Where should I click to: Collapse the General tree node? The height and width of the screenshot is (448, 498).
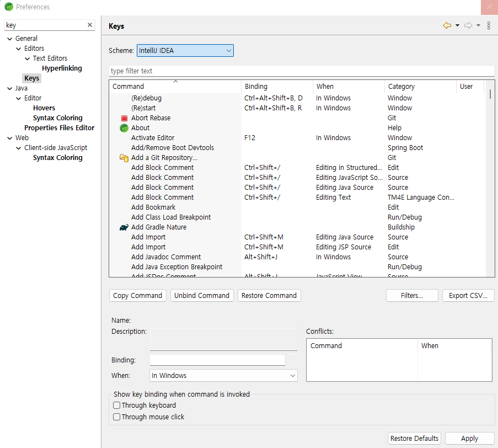click(10, 39)
